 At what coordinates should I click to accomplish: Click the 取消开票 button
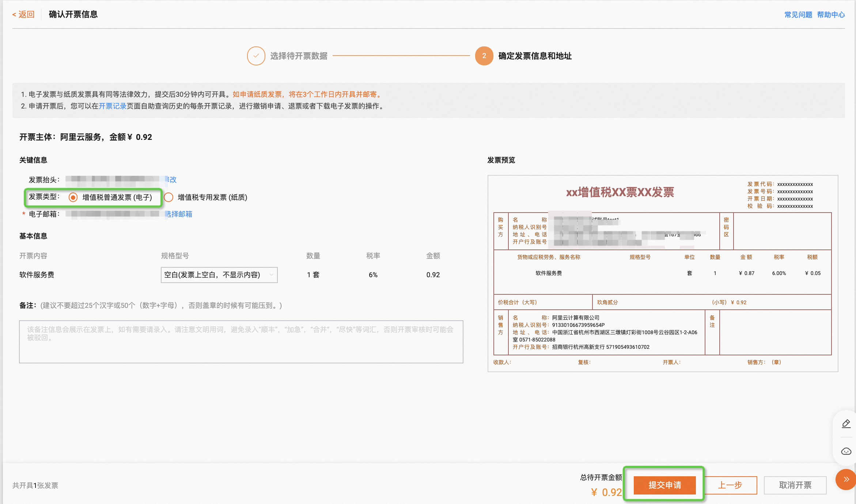[795, 485]
